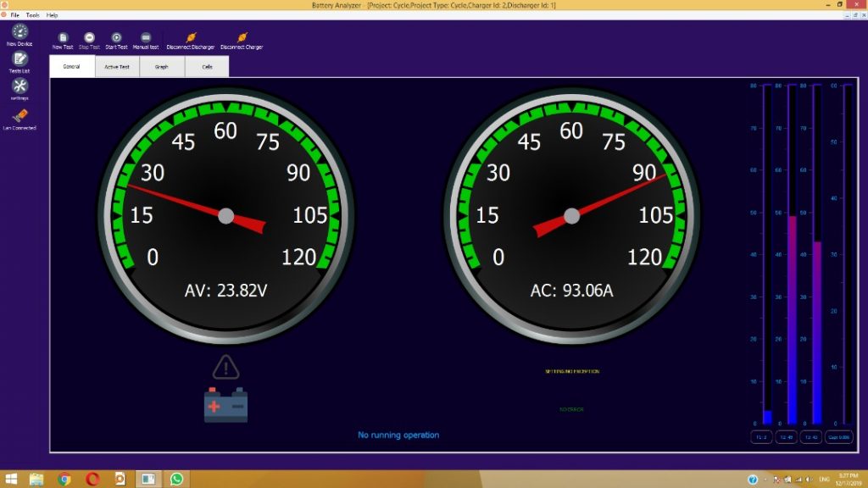Click Disconnect Discharger plug icon
868x488 pixels.
coord(191,38)
